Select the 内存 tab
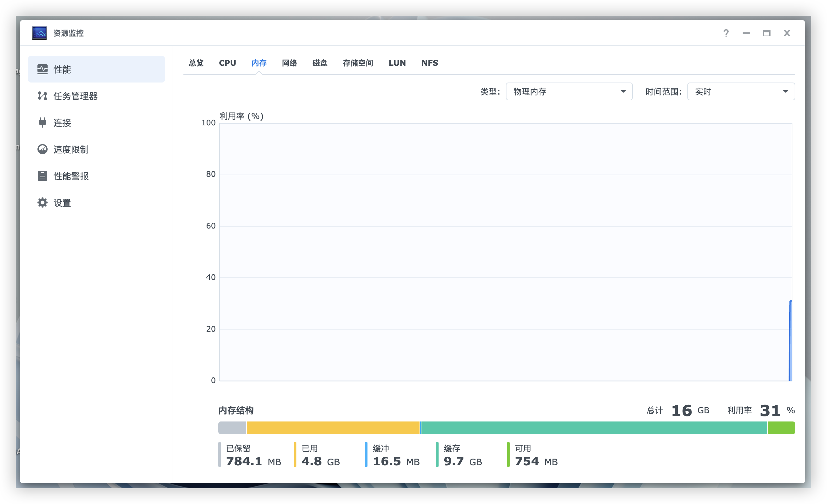Viewport: 827px width, 504px height. tap(259, 63)
